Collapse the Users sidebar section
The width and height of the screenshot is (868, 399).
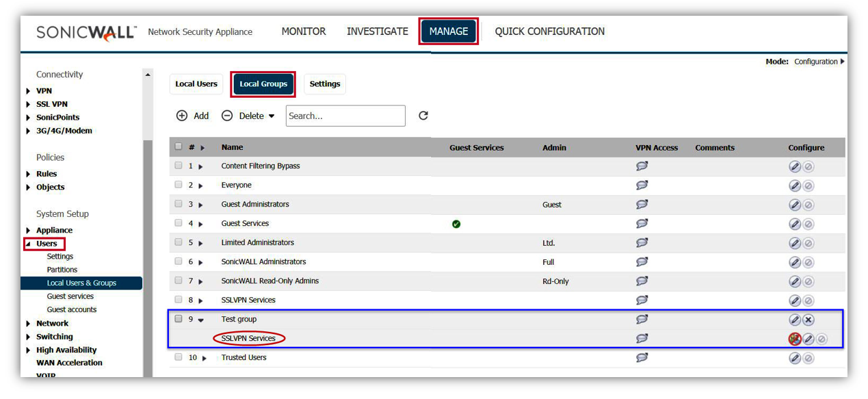coord(28,244)
